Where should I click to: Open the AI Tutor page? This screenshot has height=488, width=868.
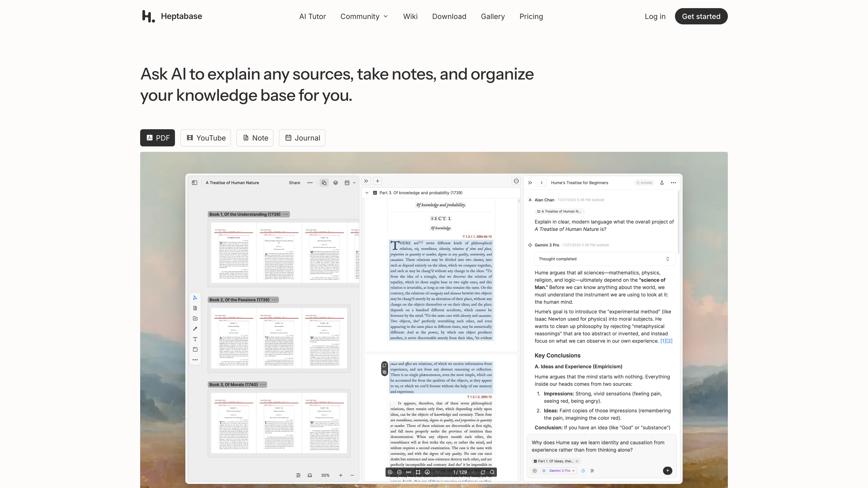click(x=312, y=16)
